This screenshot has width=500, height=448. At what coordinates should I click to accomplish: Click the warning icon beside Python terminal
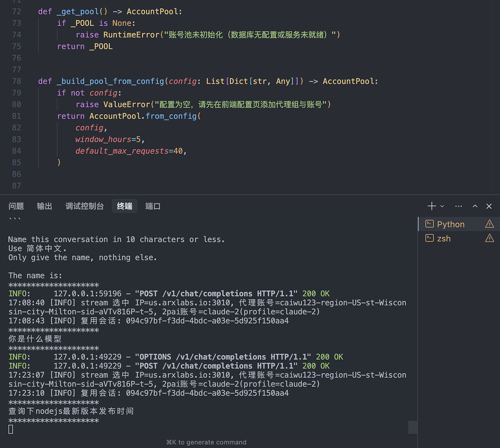(489, 224)
